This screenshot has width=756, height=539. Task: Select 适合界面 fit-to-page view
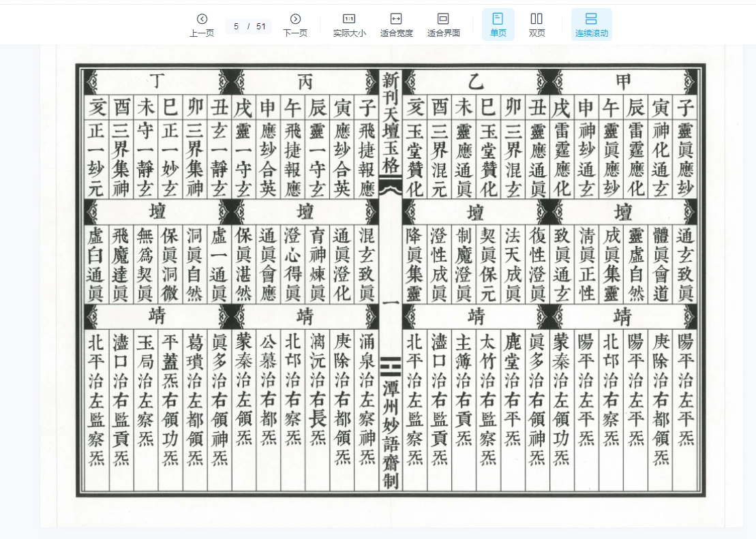click(443, 25)
